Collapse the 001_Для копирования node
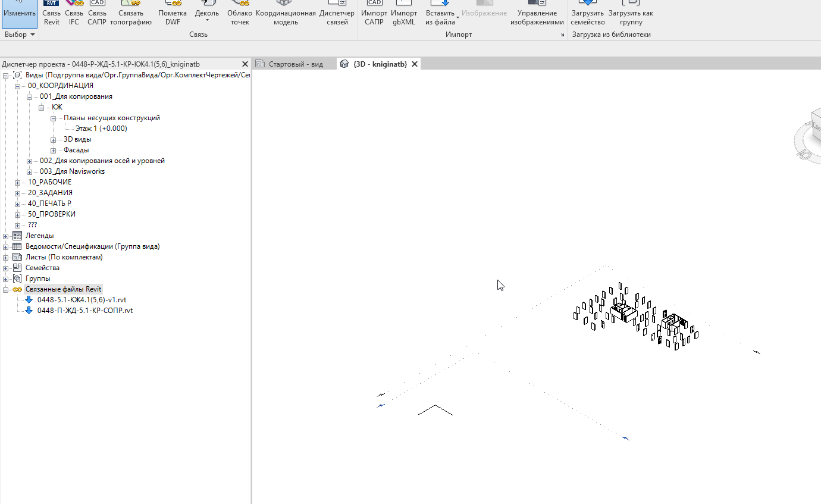The height and width of the screenshot is (504, 821). pyautogui.click(x=30, y=96)
